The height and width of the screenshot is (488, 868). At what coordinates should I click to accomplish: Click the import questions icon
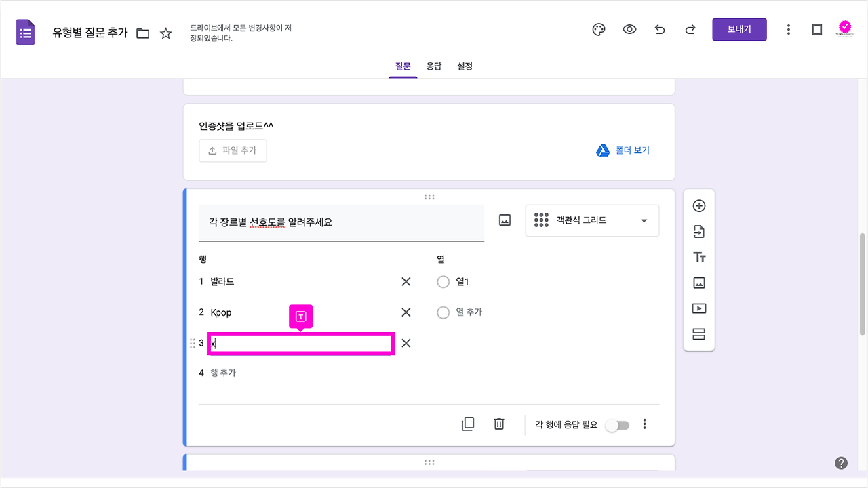click(x=699, y=231)
